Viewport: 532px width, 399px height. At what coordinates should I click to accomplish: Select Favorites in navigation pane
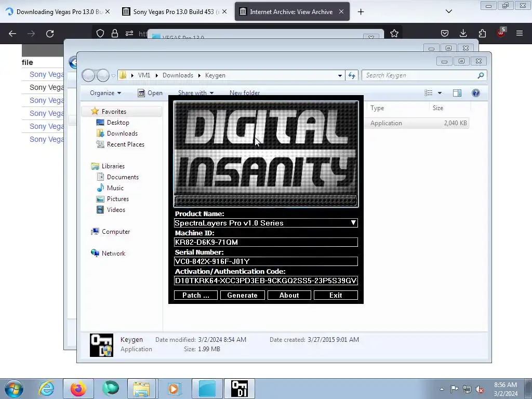[x=114, y=112]
